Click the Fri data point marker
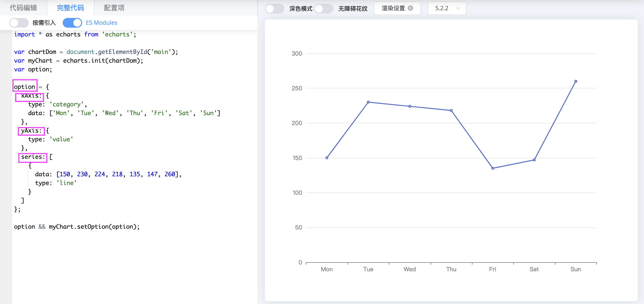The height and width of the screenshot is (304, 644). click(493, 168)
